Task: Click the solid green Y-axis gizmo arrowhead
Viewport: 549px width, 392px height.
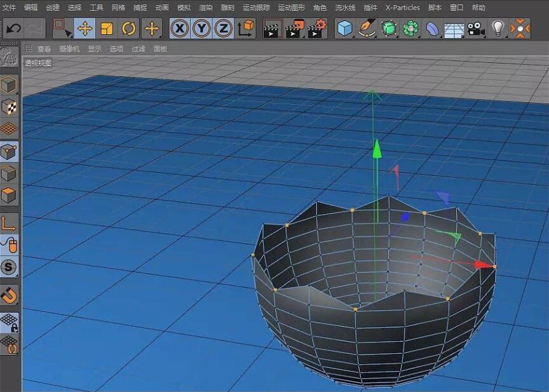Action: 377,149
